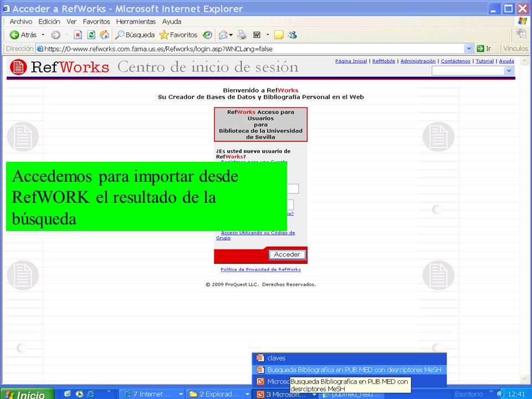Click the Ir go button
532x399 pixels.
pos(484,49)
